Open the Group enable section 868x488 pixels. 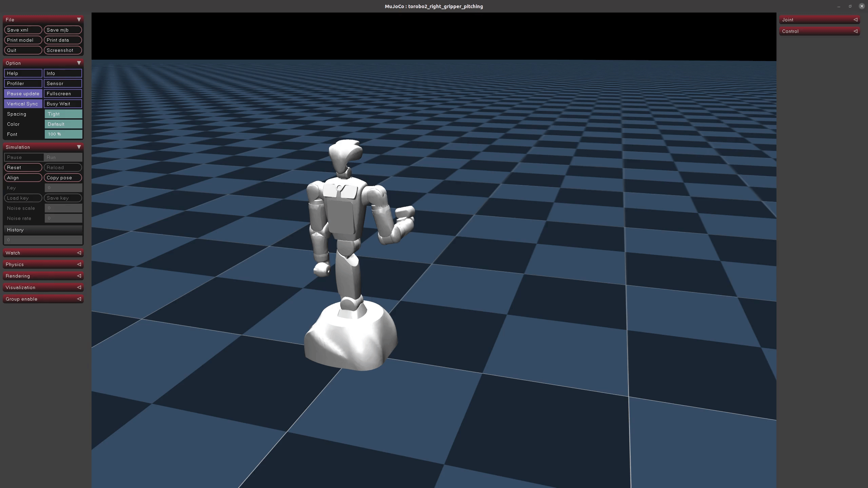pyautogui.click(x=43, y=299)
